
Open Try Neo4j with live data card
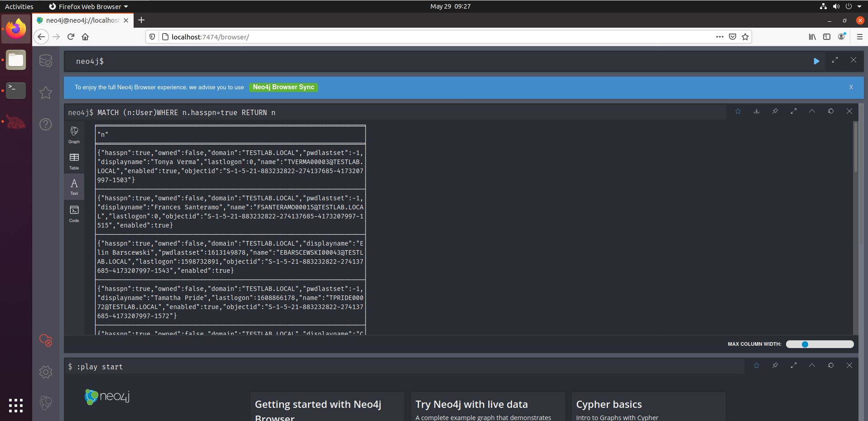click(x=488, y=407)
